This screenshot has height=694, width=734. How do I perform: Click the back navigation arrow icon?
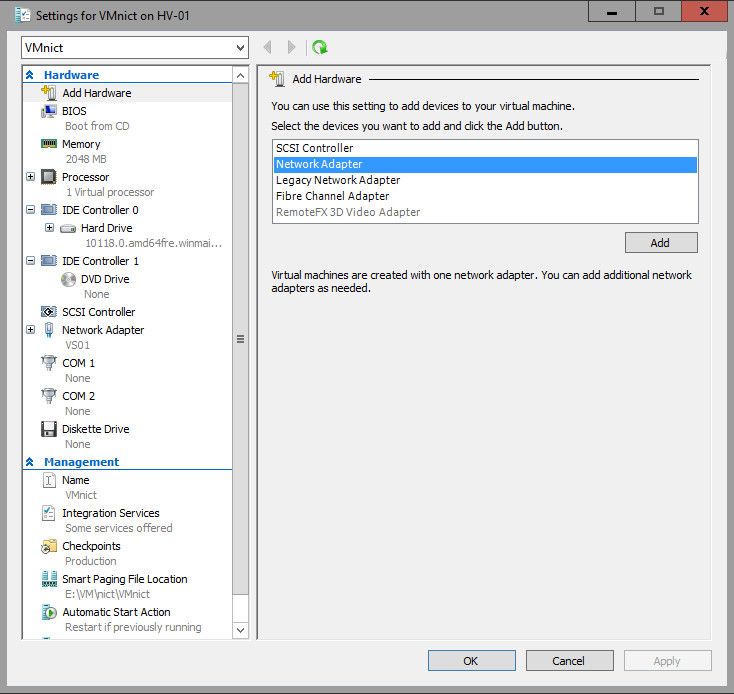[x=268, y=47]
